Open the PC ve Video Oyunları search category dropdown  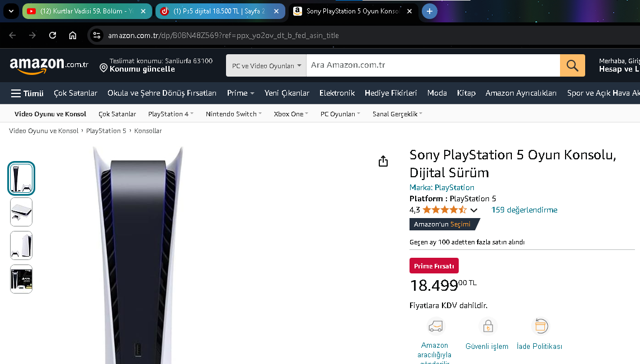[x=266, y=65]
